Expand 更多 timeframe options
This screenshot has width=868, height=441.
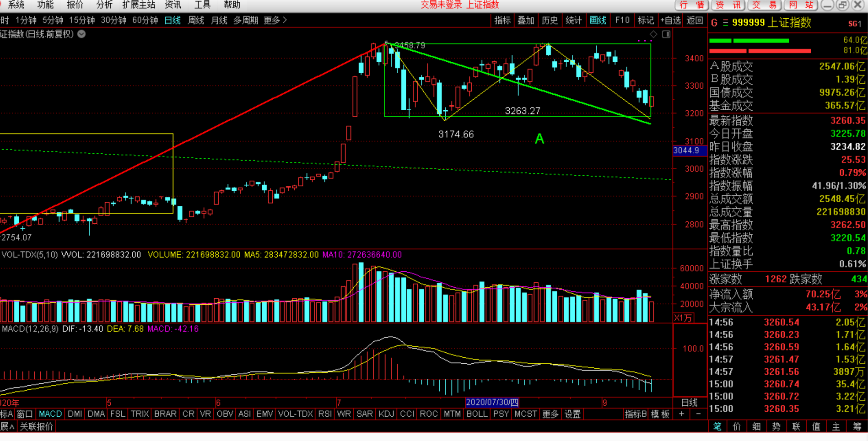[275, 20]
